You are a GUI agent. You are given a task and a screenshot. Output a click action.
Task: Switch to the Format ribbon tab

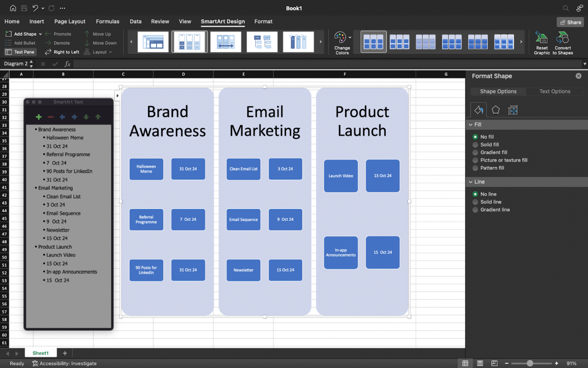pyautogui.click(x=263, y=21)
